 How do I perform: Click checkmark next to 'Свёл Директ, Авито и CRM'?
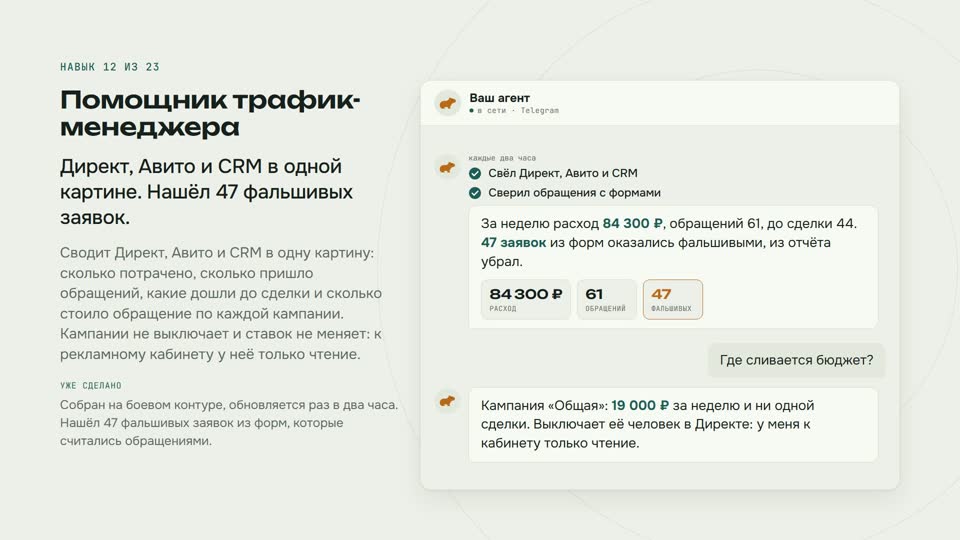tap(474, 173)
